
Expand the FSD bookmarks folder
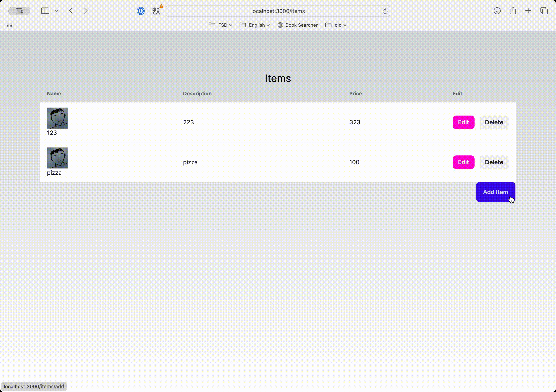coord(220,25)
